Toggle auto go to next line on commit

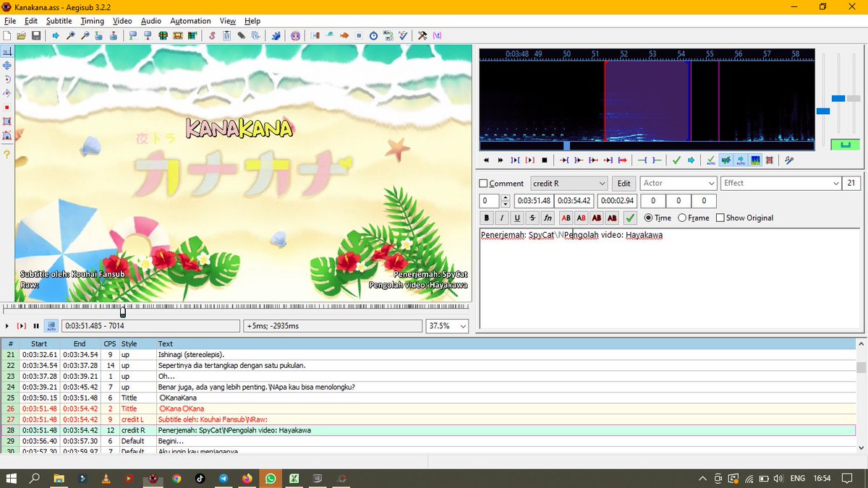726,160
